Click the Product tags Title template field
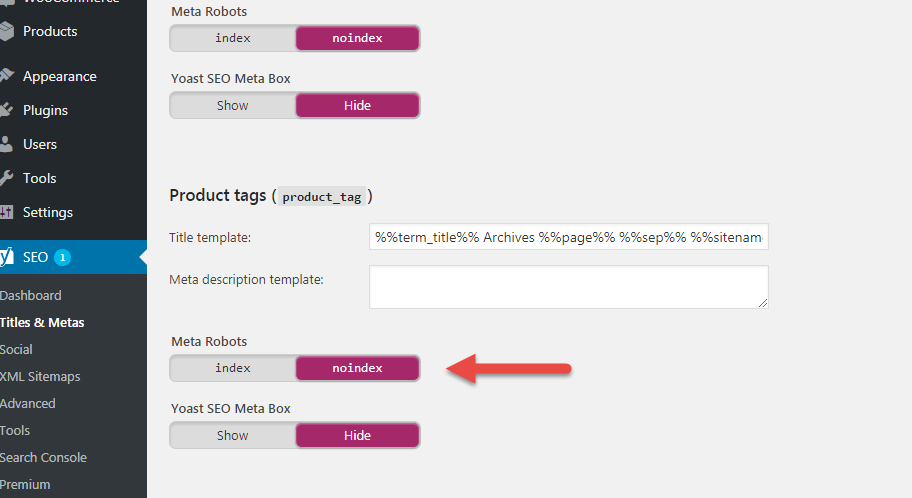The image size is (912, 498). click(x=569, y=237)
